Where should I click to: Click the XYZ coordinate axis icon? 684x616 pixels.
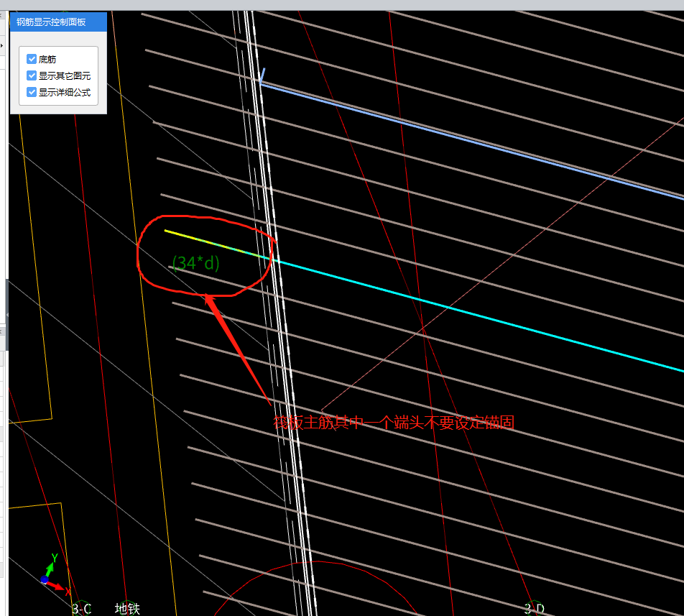[55, 574]
